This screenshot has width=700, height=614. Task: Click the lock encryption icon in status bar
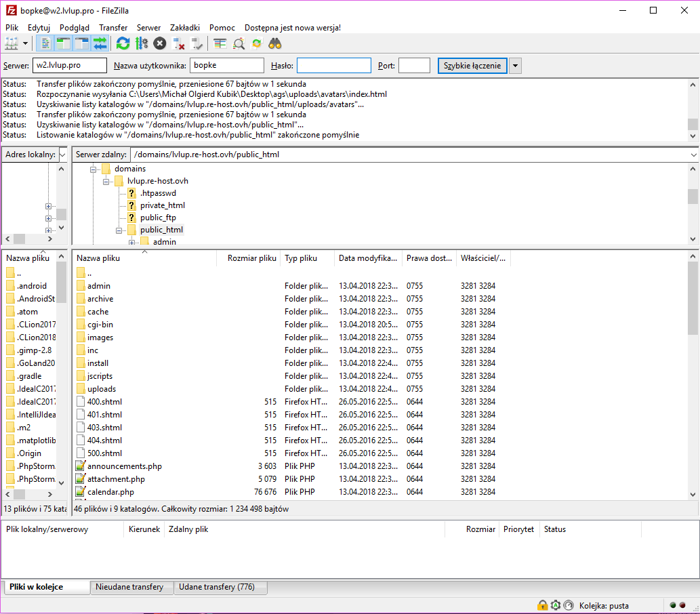point(542,605)
